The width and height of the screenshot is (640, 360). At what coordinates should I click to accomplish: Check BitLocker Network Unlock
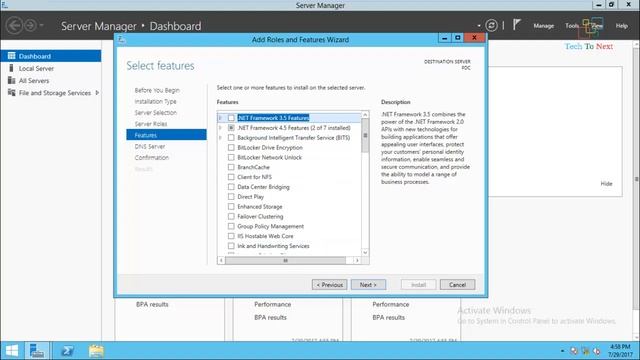(x=231, y=157)
